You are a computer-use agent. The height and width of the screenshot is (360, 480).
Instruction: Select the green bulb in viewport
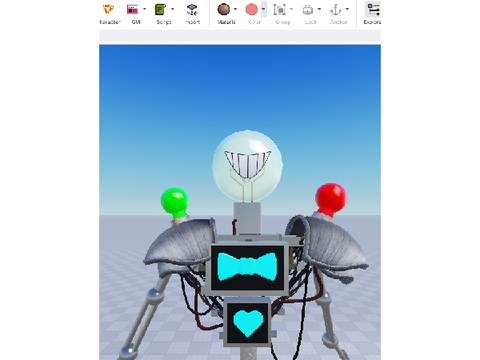coord(174,202)
